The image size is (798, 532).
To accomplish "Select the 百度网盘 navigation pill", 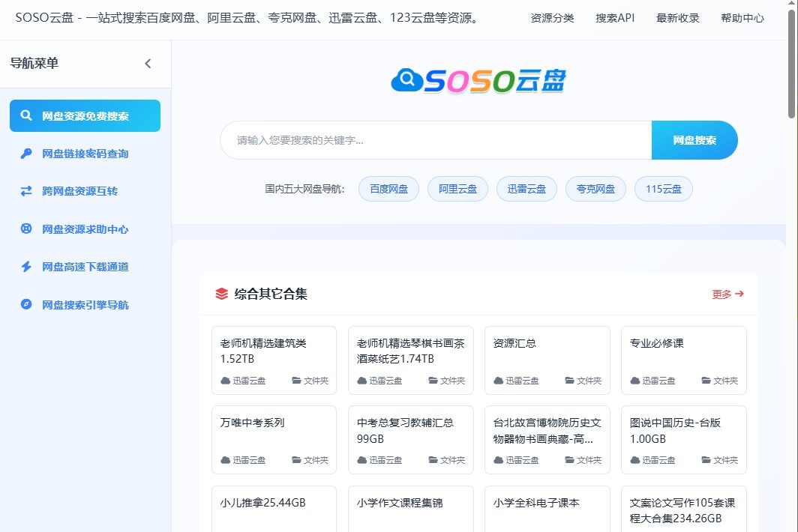I will point(388,190).
